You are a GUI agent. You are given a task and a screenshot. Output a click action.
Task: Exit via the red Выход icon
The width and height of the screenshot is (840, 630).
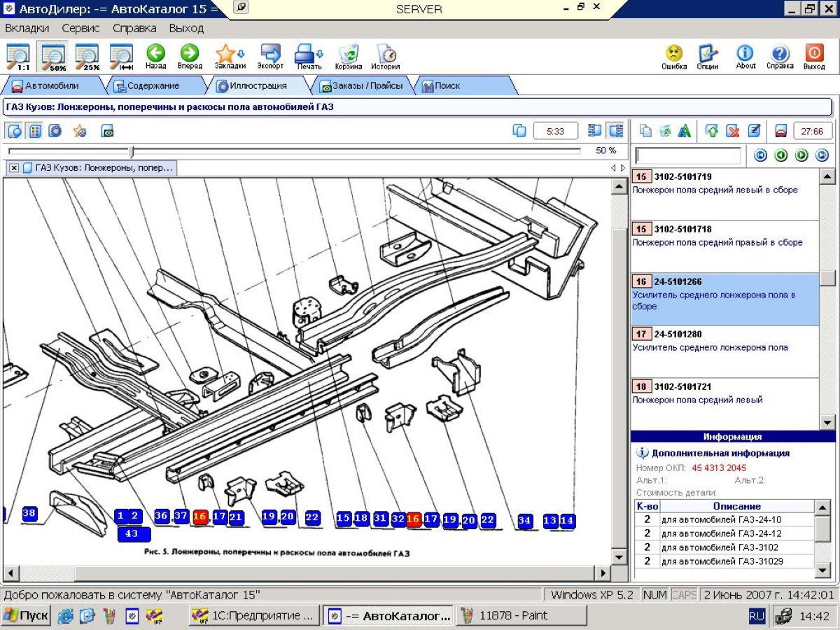[814, 57]
